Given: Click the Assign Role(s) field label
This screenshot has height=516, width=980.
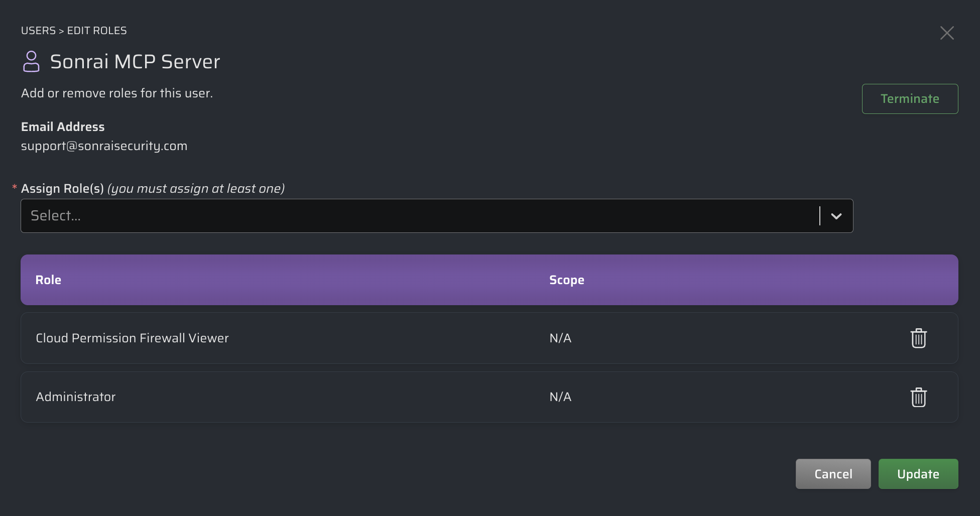Looking at the screenshot, I should click(x=62, y=189).
